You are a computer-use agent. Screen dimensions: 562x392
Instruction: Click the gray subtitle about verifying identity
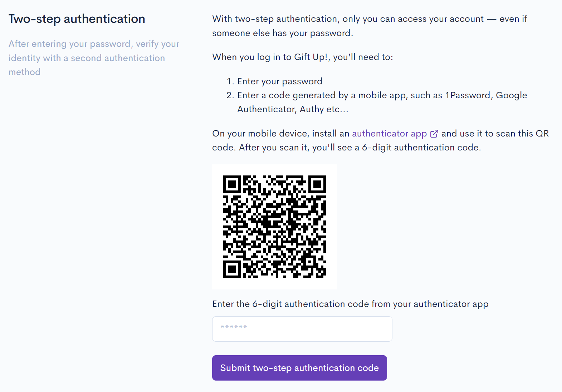(x=94, y=58)
